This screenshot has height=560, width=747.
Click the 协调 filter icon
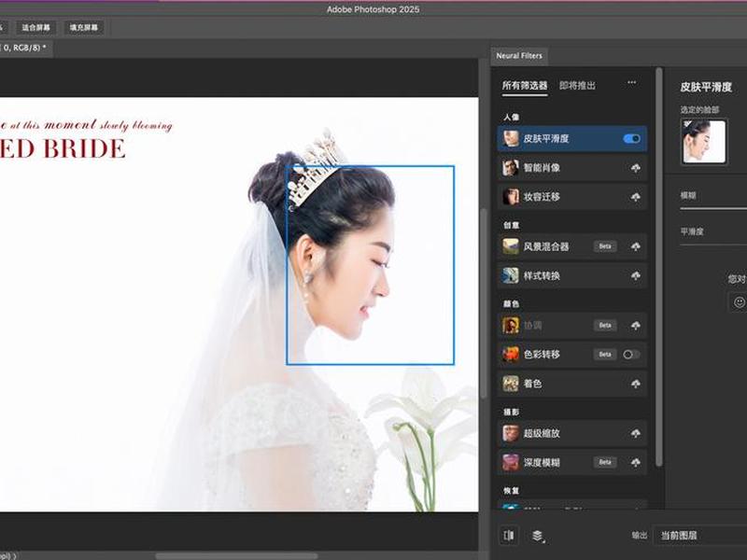[x=511, y=325]
